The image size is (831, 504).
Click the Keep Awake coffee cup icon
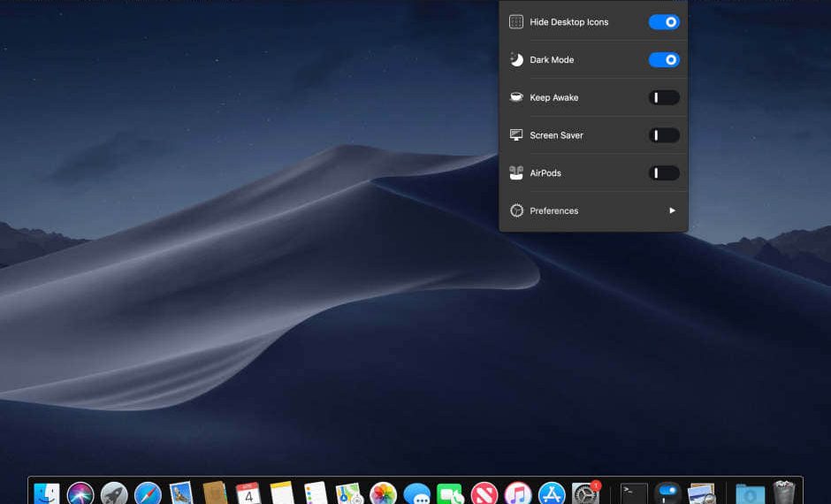tap(516, 97)
